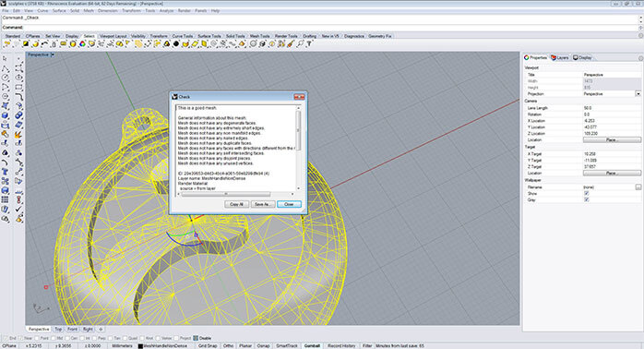The width and height of the screenshot is (644, 349).
Task: Select the Surface from corner points tool
Action: pyautogui.click(x=6, y=106)
